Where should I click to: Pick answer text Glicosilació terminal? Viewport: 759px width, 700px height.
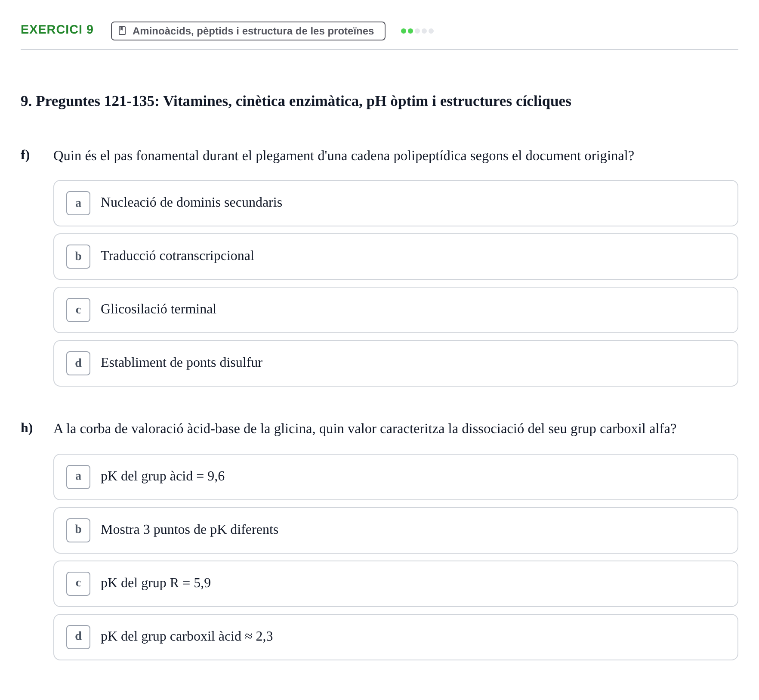[x=158, y=309]
